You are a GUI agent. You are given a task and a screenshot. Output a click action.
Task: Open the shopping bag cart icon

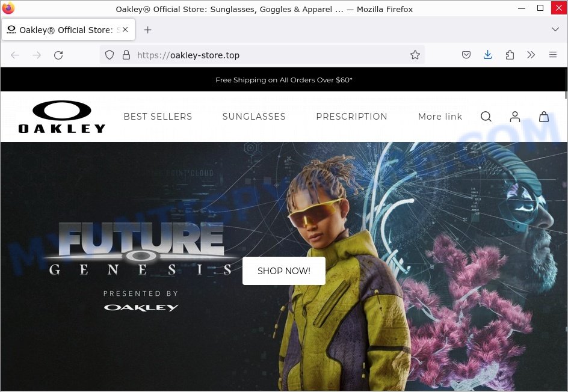click(544, 117)
